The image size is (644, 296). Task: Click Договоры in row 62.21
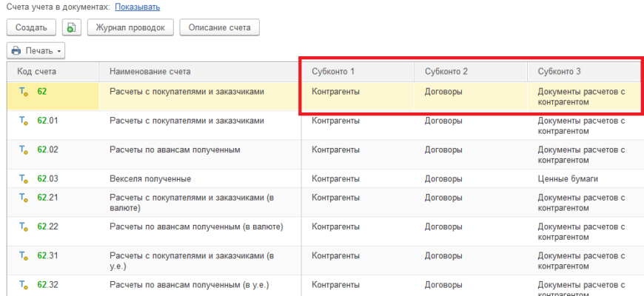coord(443,198)
